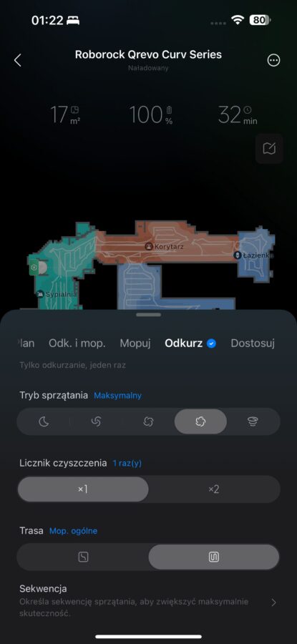
Task: Tap the maximum suction selected mode
Action: tap(200, 421)
